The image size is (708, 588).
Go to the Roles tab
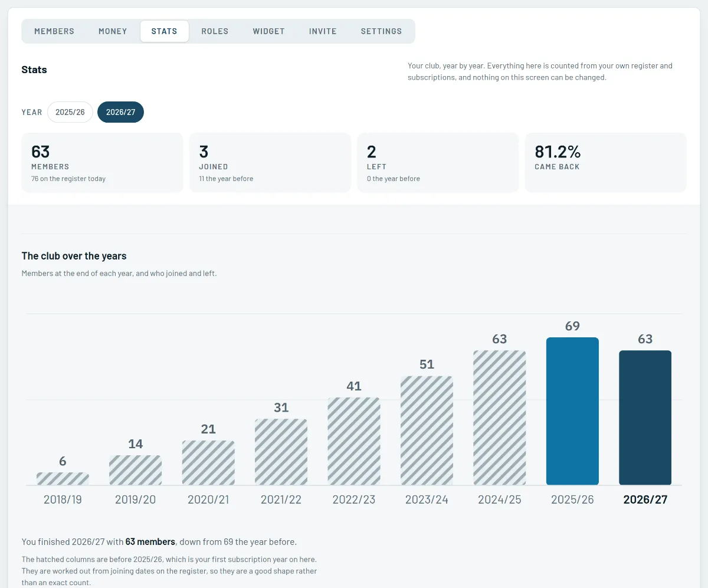pos(215,31)
